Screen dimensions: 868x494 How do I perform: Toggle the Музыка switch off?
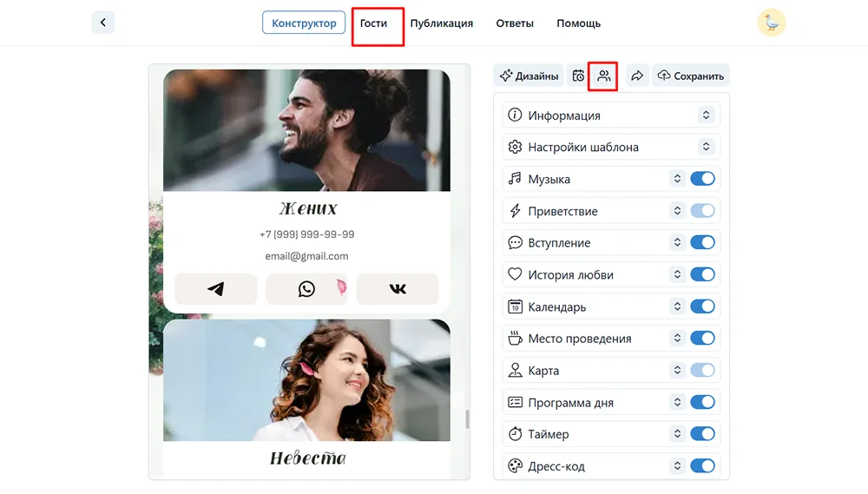tap(702, 179)
